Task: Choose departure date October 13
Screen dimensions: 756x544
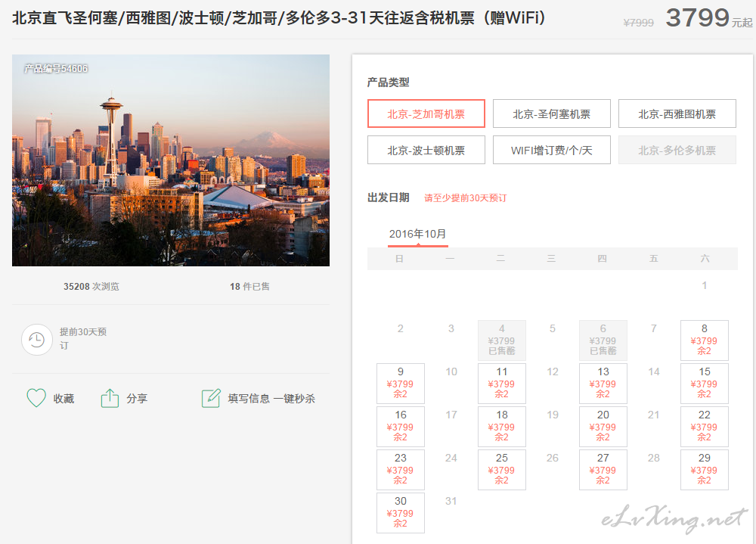Action: 603,384
